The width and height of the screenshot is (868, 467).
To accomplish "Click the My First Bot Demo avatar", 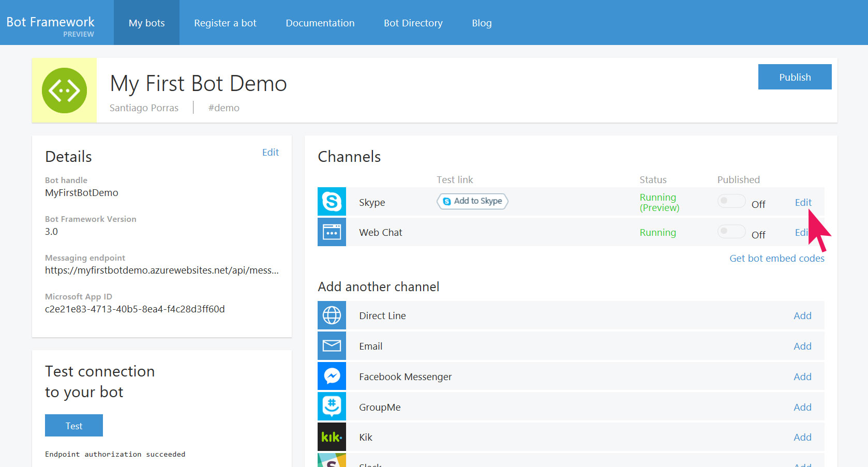I will coord(64,90).
